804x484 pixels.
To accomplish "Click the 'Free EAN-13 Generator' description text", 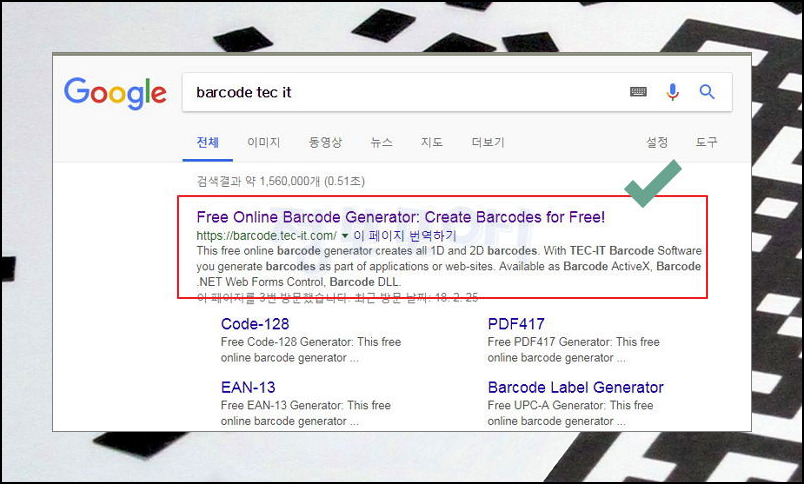I will pos(306,413).
